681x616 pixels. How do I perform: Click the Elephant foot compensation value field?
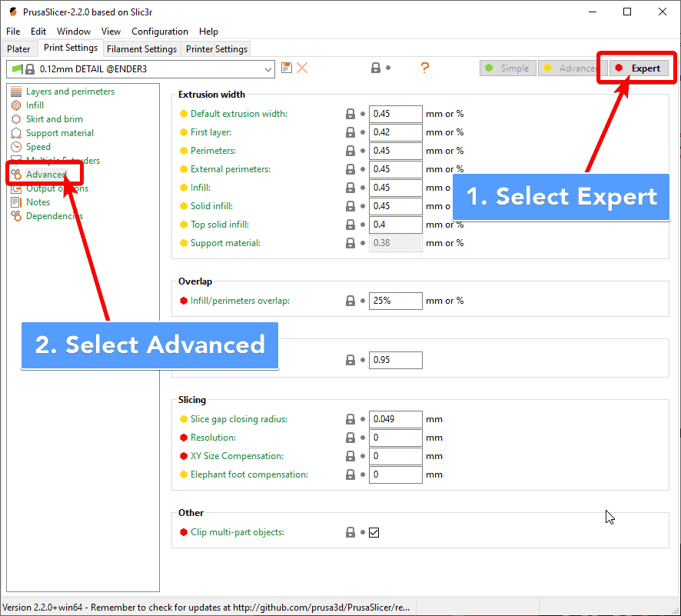[396, 474]
